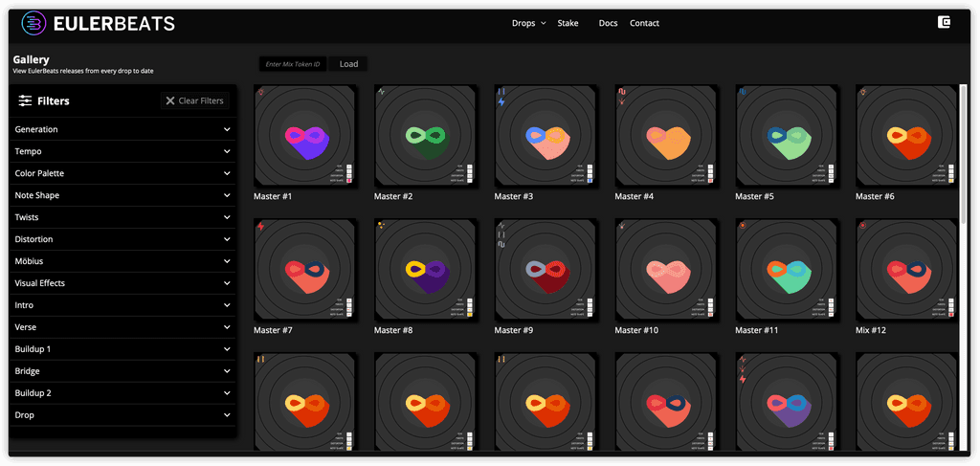This screenshot has width=980, height=466.
Task: Expand the Intro filter
Action: [123, 305]
